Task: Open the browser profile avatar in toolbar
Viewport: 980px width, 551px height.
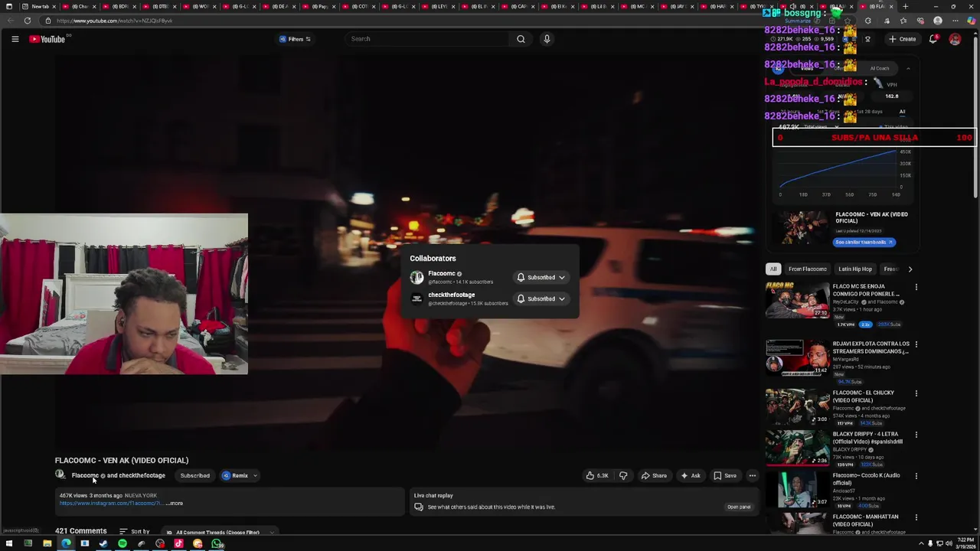Action: click(938, 21)
